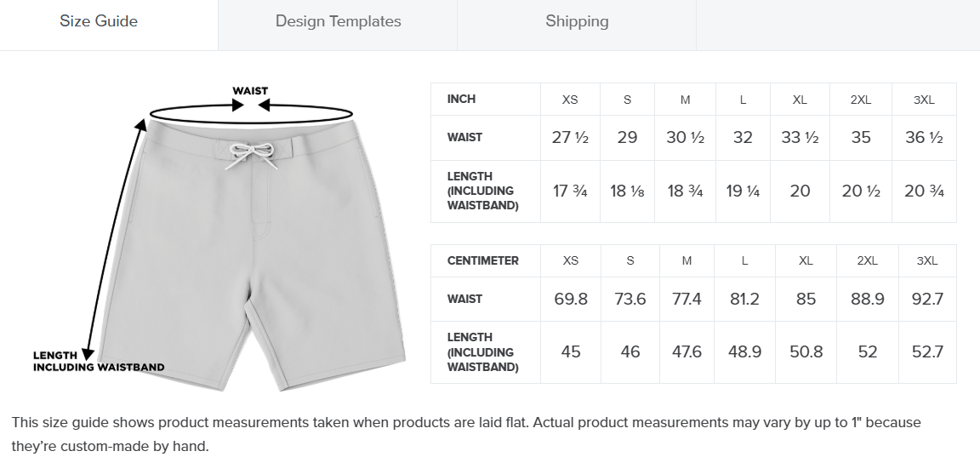Screen dimensions: 980x457
Task: Click the 50.8 length value for XL
Action: click(806, 352)
